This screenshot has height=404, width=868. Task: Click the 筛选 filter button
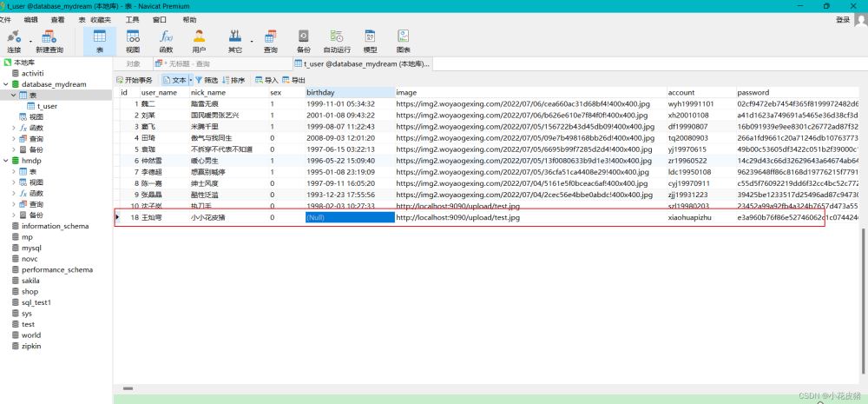[x=207, y=80]
